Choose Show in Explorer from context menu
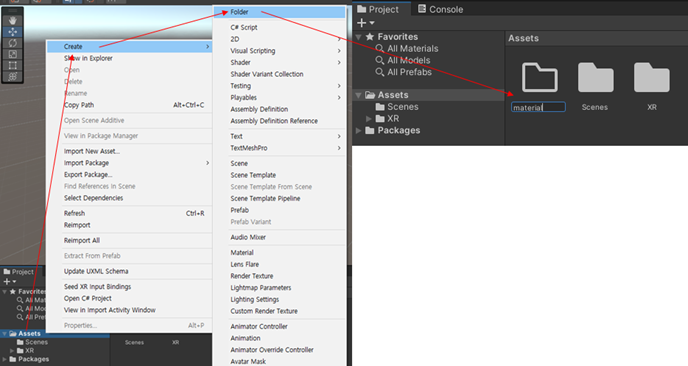The image size is (688, 366). point(88,58)
